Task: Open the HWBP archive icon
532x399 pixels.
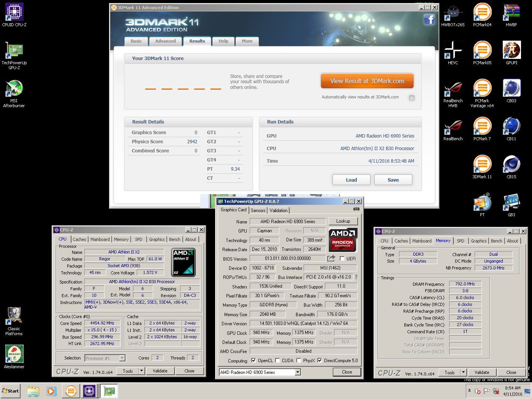Action: pos(511,15)
